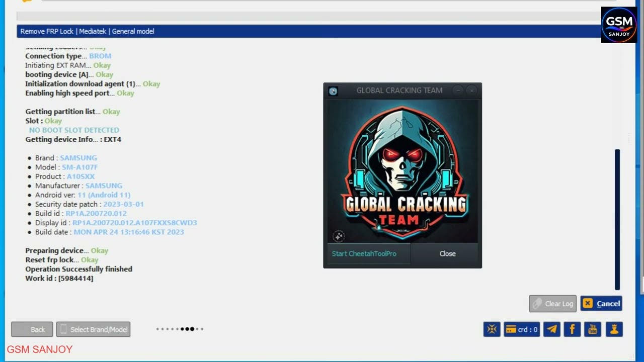Select 'Getting partition list... Okay' line
644x362 pixels.
[72, 112]
